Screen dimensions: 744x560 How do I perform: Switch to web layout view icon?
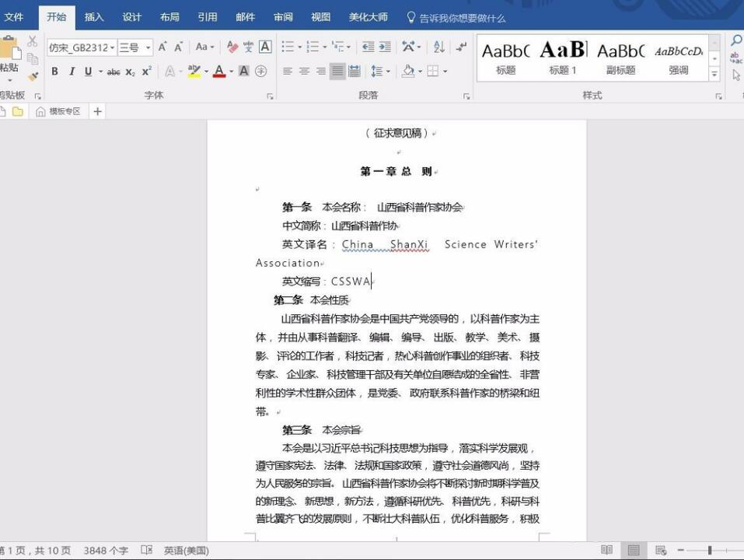(661, 550)
